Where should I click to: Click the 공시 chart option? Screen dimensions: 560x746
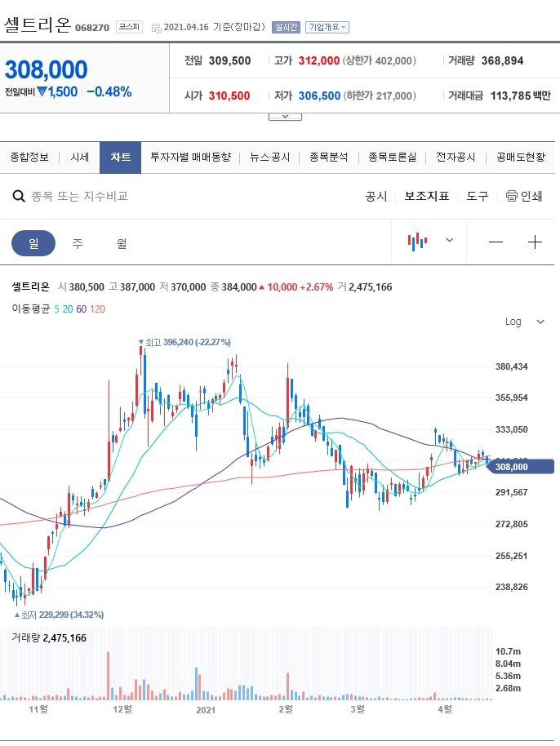[376, 196]
